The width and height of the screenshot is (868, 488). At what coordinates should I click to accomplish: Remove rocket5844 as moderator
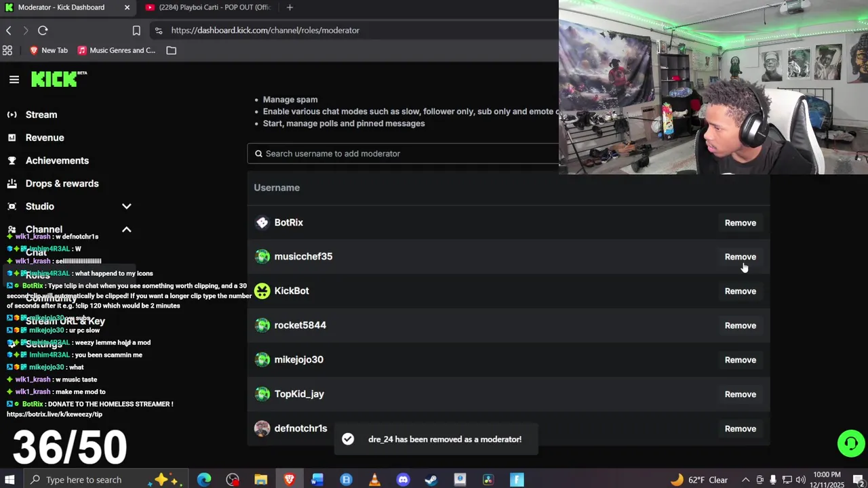[x=740, y=326]
